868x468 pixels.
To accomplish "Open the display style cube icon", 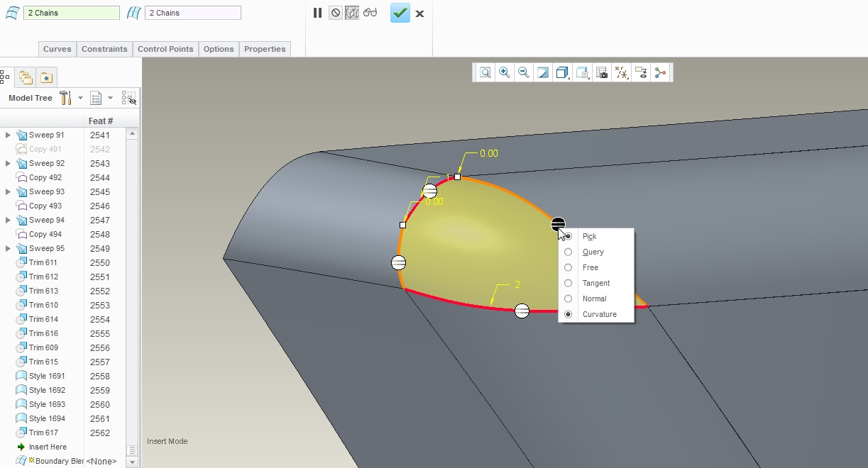I will (562, 72).
